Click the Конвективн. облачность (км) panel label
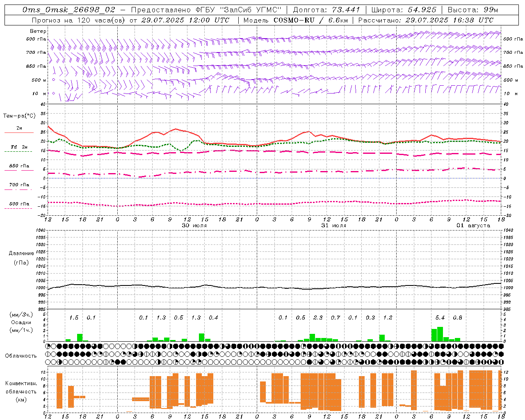The width and height of the screenshot is (525, 420). 21,391
